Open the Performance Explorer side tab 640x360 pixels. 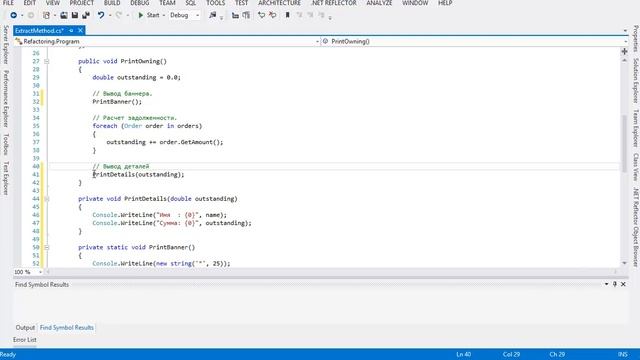coord(6,98)
